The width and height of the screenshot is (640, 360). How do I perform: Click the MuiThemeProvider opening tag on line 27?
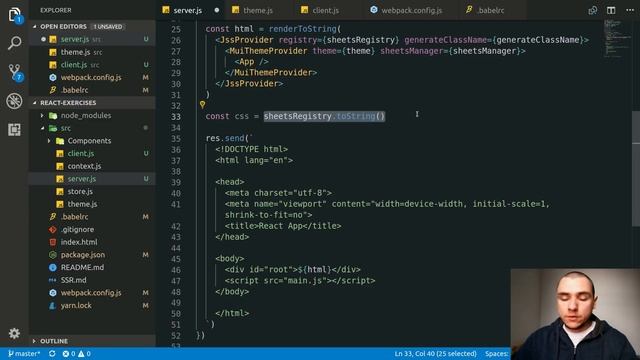point(375,51)
